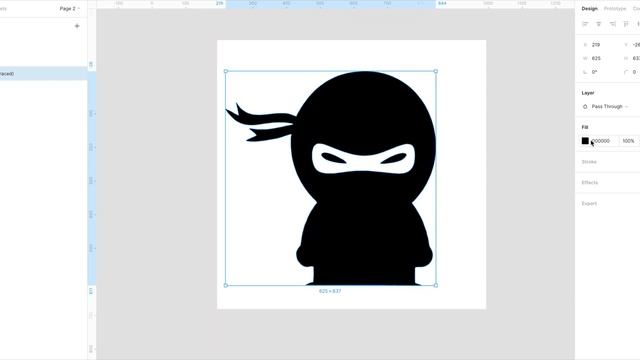Click the 625 × 637 size label
The height and width of the screenshot is (360, 640).
[330, 291]
